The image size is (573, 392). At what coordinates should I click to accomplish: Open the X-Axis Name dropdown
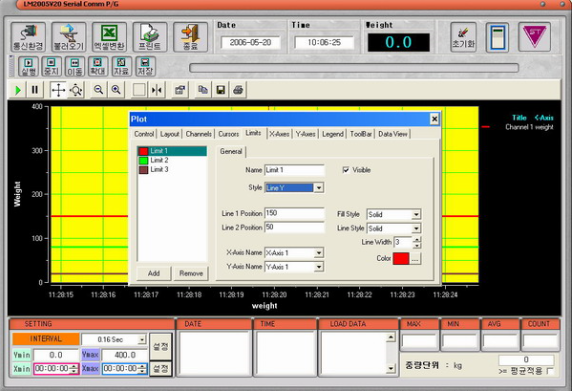(319, 253)
